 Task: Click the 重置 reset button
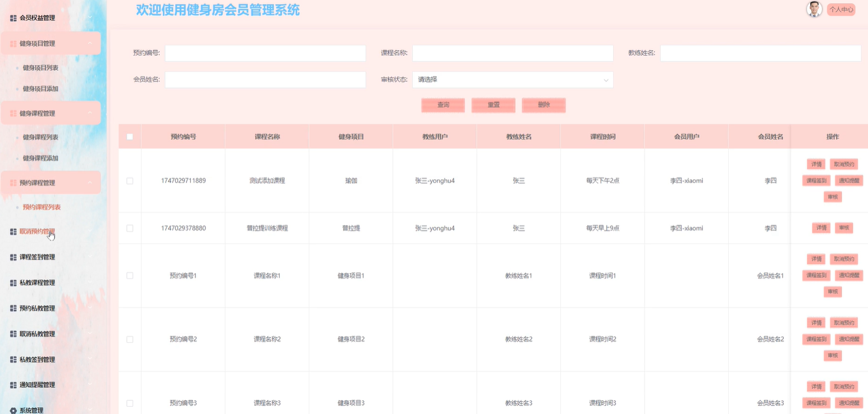494,105
